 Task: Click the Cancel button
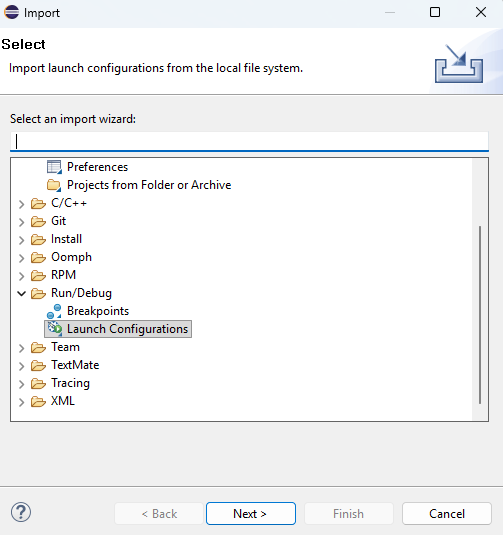coord(447,514)
